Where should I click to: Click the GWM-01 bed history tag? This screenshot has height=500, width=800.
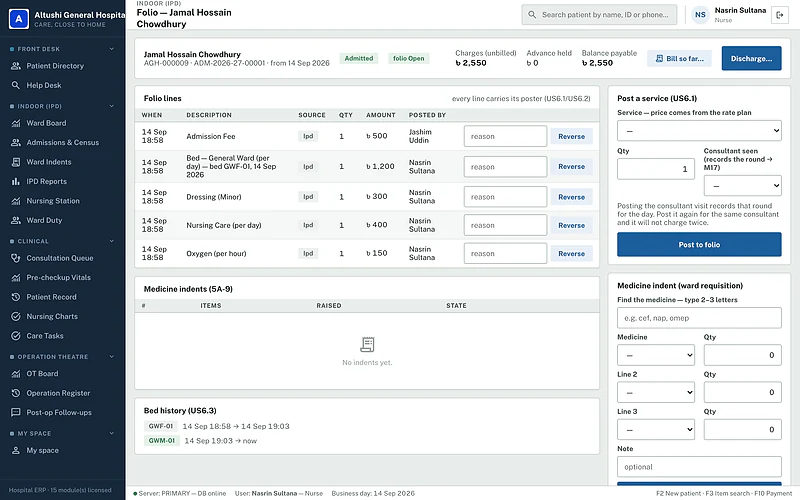(x=162, y=440)
